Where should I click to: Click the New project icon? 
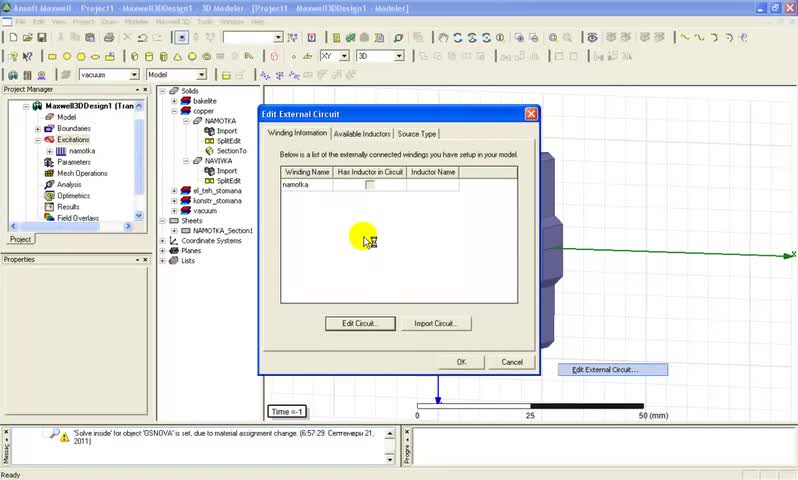coord(13,38)
